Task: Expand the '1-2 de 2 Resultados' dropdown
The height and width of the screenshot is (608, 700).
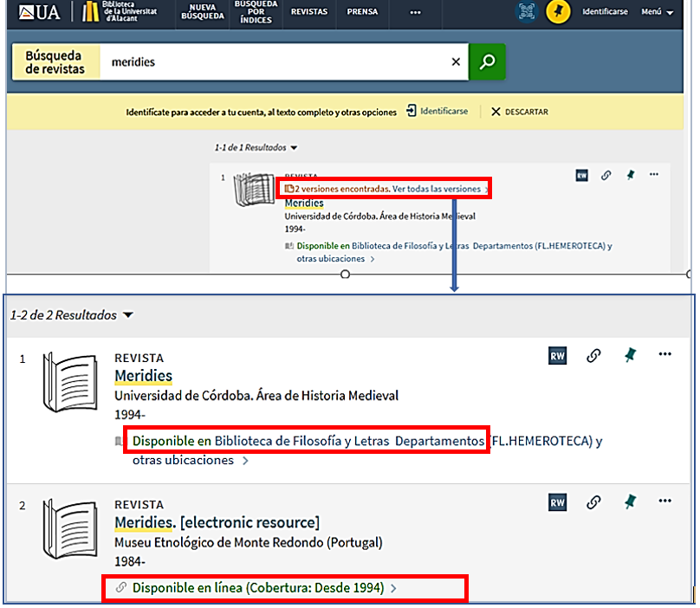Action: point(128,315)
